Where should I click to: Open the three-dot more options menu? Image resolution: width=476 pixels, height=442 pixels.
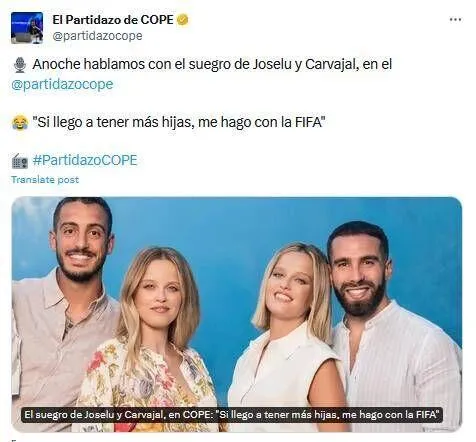point(455,20)
